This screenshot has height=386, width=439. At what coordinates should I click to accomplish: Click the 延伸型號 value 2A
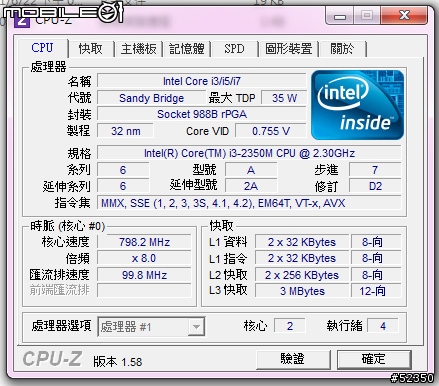[251, 186]
